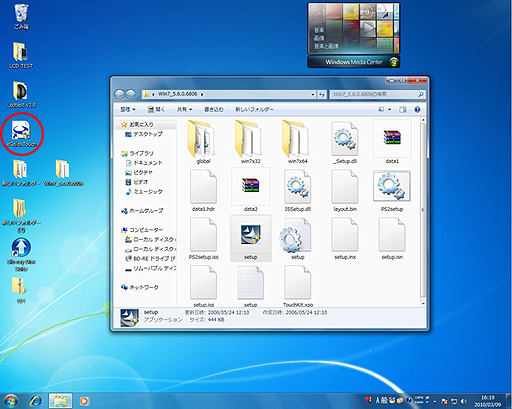Image resolution: width=512 pixels, height=409 pixels.
Task: Select the data2 archive file
Action: (x=250, y=190)
